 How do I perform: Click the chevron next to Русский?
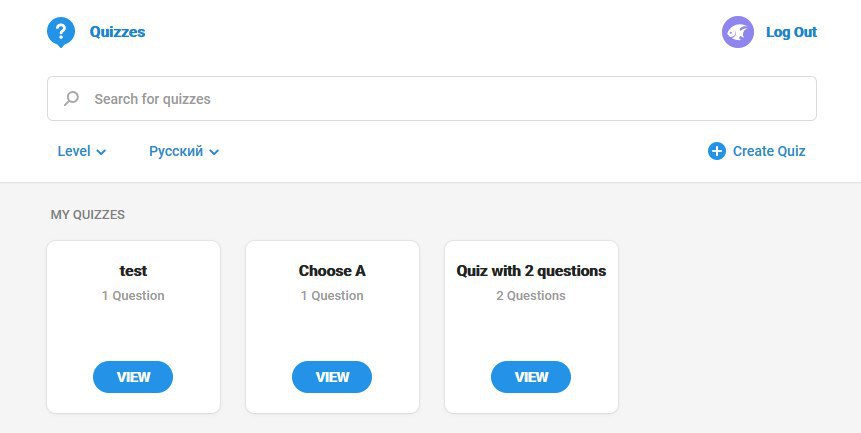[x=214, y=152]
